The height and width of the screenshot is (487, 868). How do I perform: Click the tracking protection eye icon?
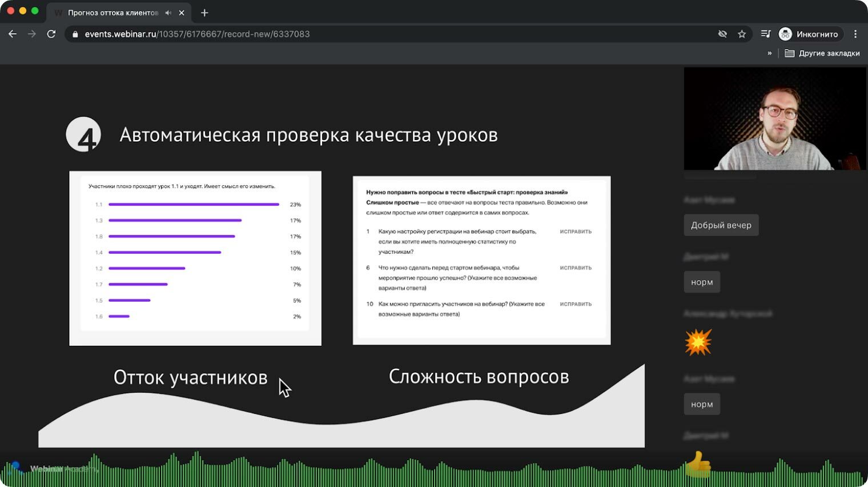[x=722, y=34]
